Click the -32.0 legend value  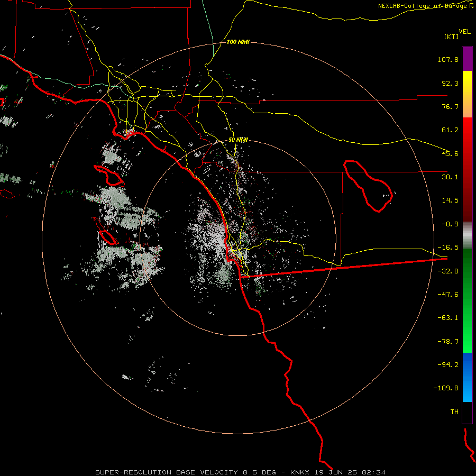448,271
